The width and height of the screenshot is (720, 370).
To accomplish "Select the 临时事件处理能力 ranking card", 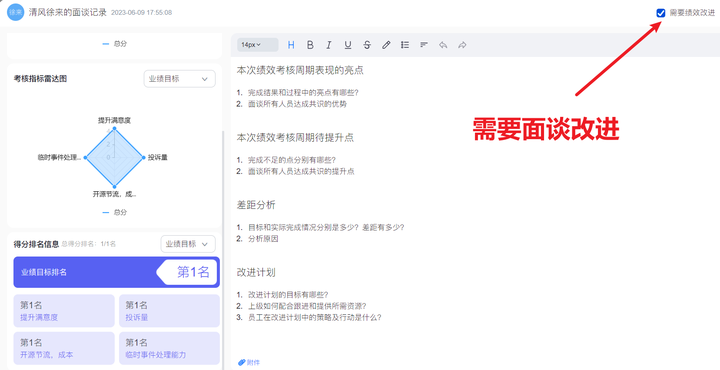I will (169, 348).
